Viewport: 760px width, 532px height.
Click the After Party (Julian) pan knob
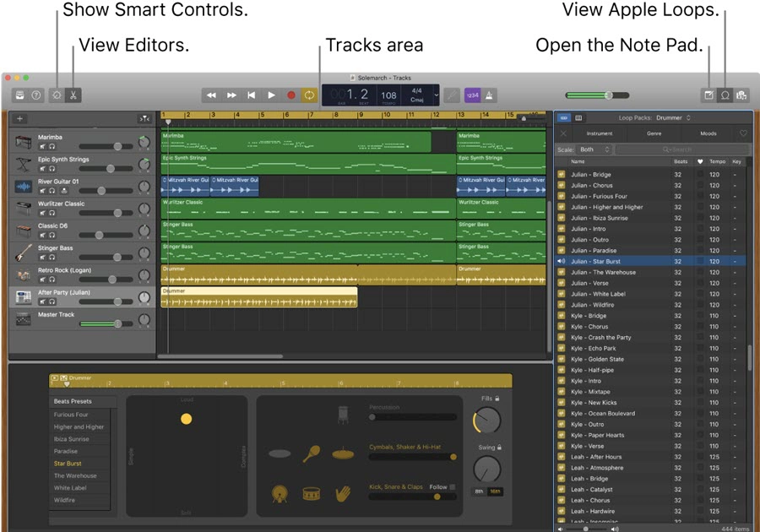coord(144,297)
